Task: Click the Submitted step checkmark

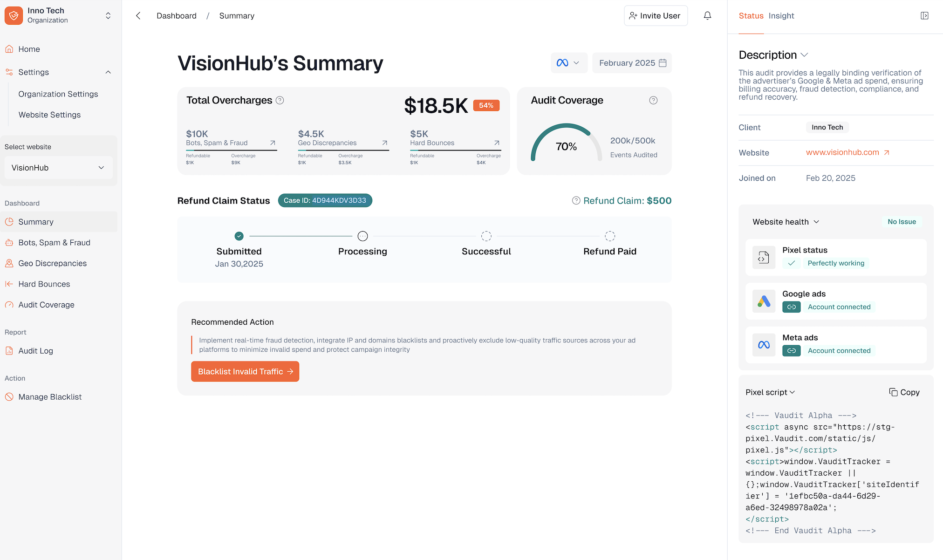Action: (x=239, y=236)
